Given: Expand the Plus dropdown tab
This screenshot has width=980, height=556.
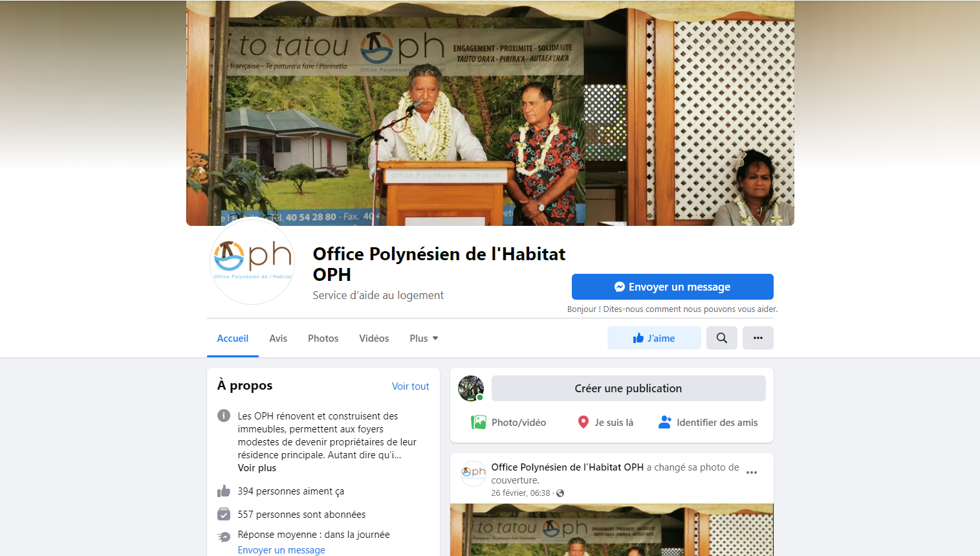Looking at the screenshot, I should [424, 339].
